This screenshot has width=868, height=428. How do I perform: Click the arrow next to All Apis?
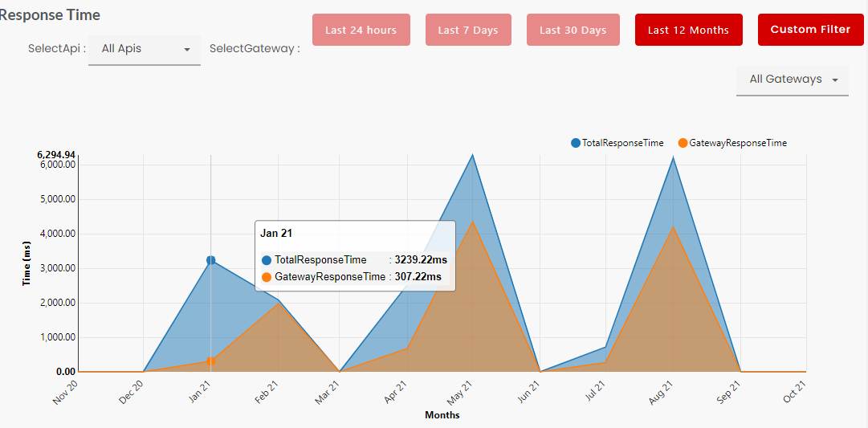[x=187, y=50]
